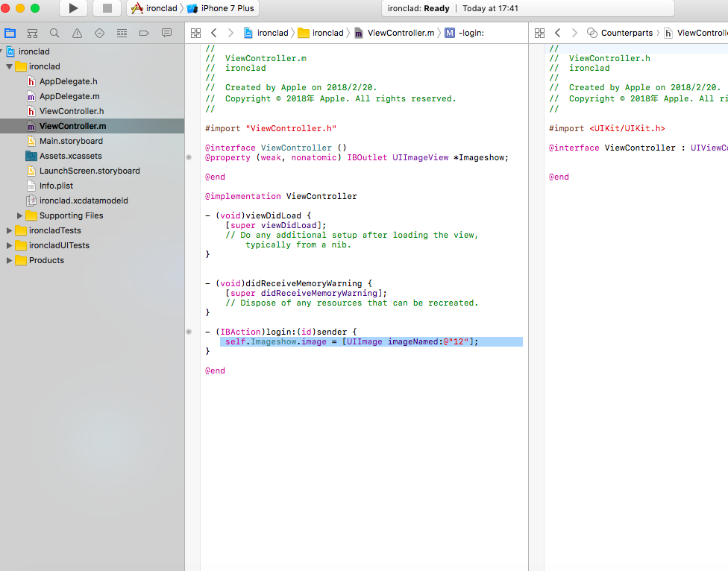Expand the ironcladTests group

(10, 230)
